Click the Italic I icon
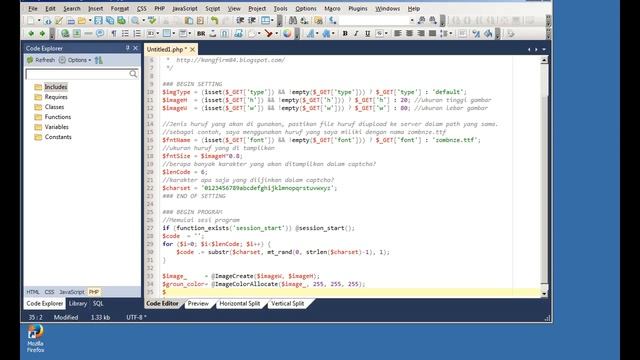Image resolution: width=640 pixels, height=360 pixels. pos(356,33)
